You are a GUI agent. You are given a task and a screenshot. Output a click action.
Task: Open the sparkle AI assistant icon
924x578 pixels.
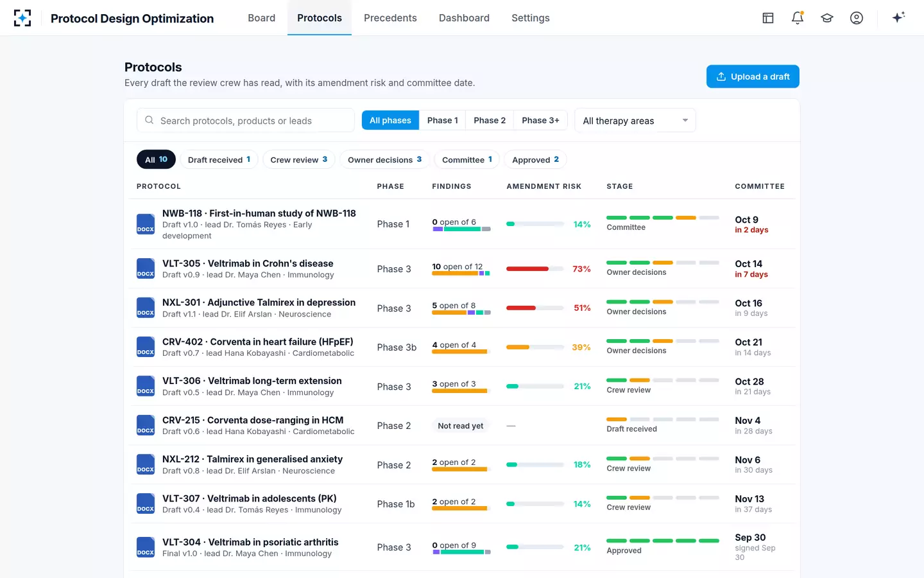tap(898, 17)
